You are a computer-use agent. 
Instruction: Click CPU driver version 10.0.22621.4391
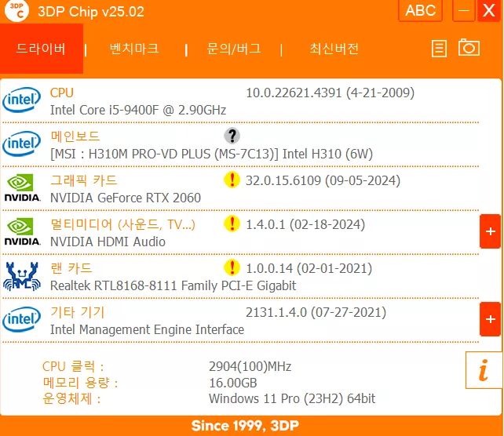[330, 93]
